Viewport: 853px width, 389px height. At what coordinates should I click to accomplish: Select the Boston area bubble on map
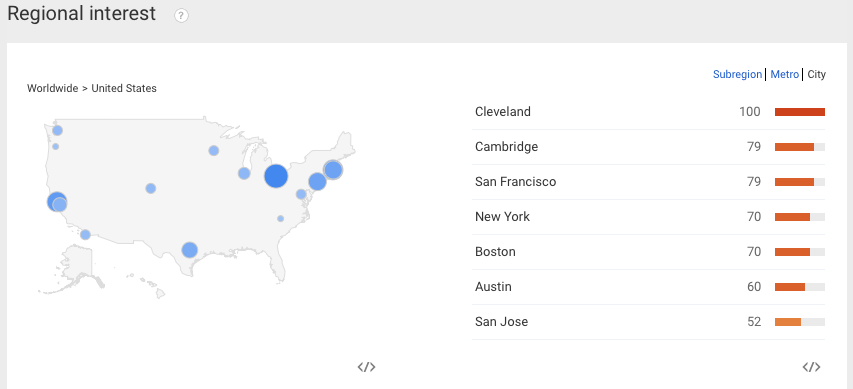pos(333,170)
